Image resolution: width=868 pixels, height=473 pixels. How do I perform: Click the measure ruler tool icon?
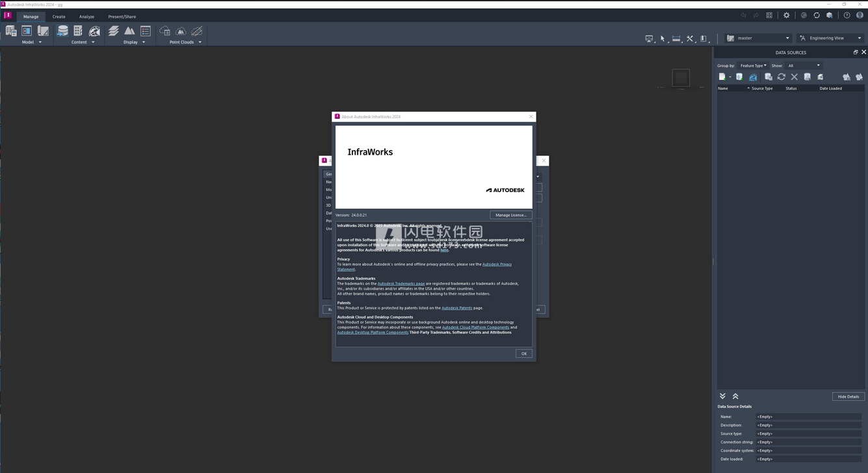tap(676, 38)
